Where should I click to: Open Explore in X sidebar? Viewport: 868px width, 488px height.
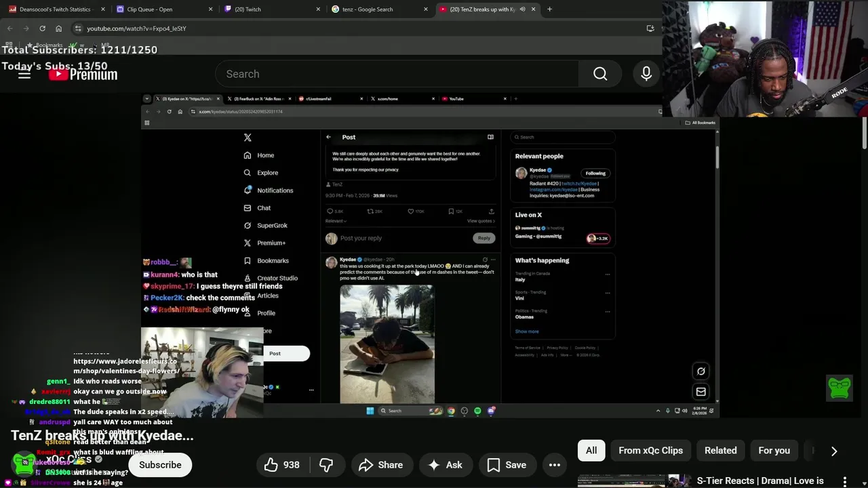261,173
